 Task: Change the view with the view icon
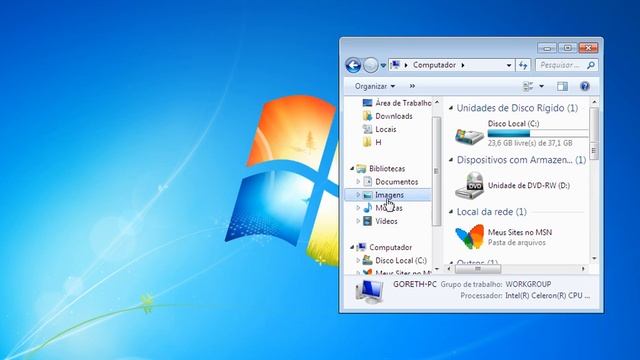[528, 86]
